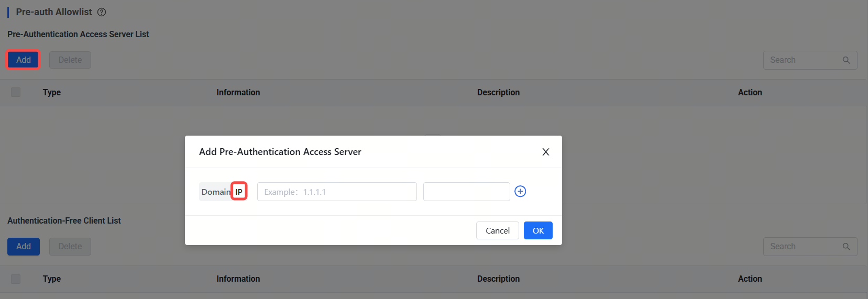Tick the select-all checkbox in the Authentication-Free Client table
This screenshot has height=299, width=868.
coord(16,279)
